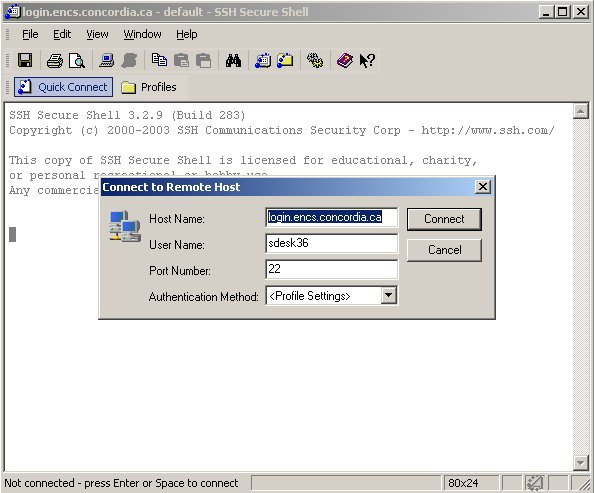Click the 80x24 terminal size indicator
This screenshot has height=493, width=594.
coord(472,483)
